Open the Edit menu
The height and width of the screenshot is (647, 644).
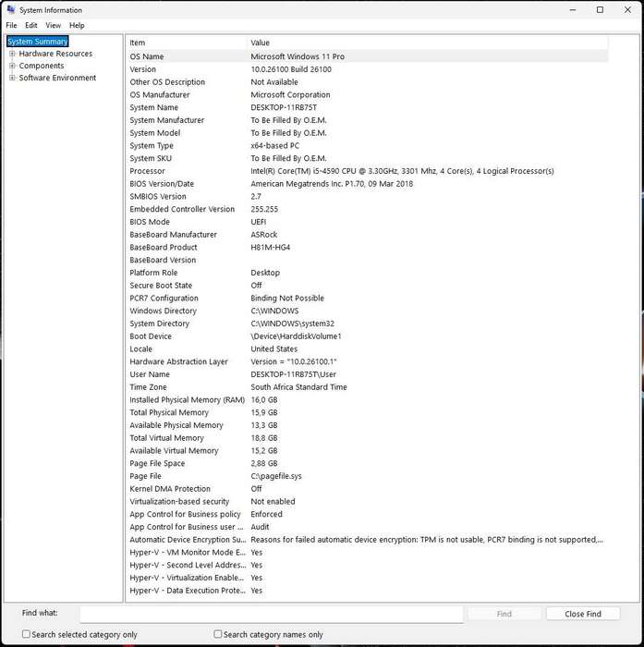pos(30,25)
